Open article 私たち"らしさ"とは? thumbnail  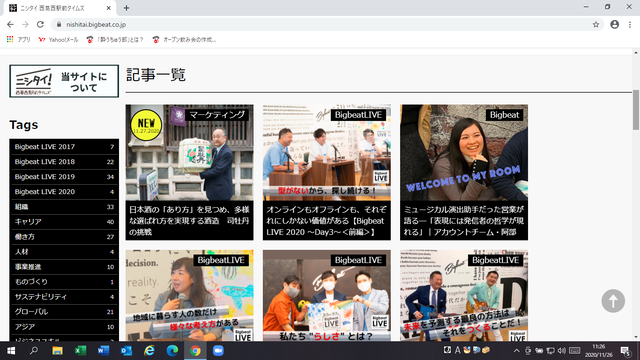(327, 296)
